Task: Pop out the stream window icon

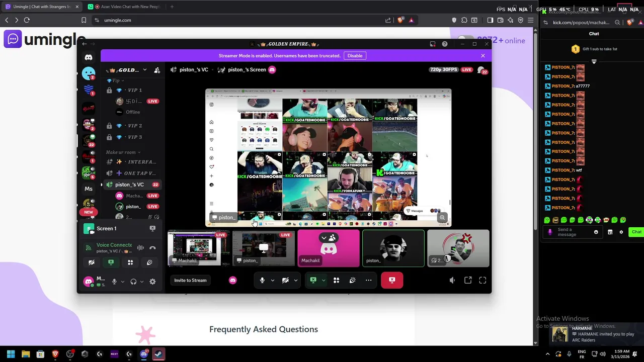Action: (x=468, y=281)
